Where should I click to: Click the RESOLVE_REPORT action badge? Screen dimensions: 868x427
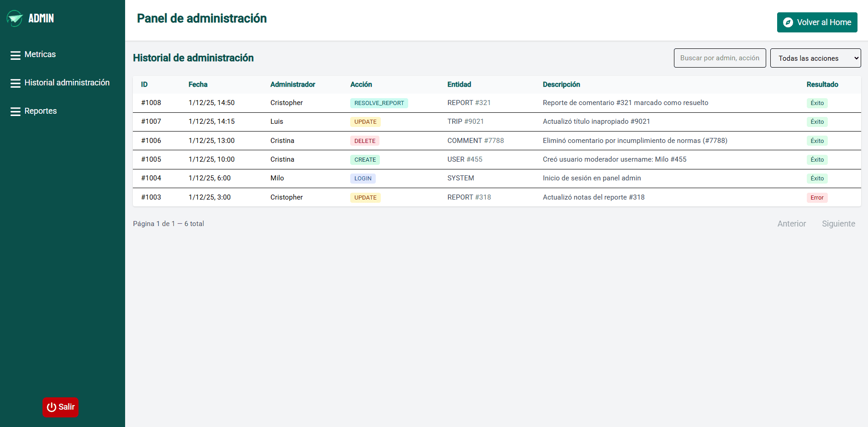379,103
